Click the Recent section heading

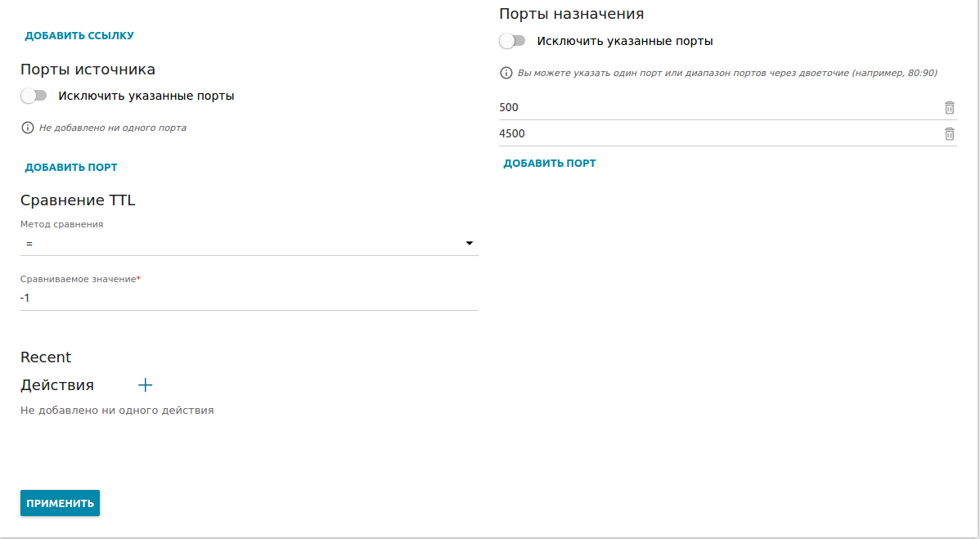(x=46, y=357)
